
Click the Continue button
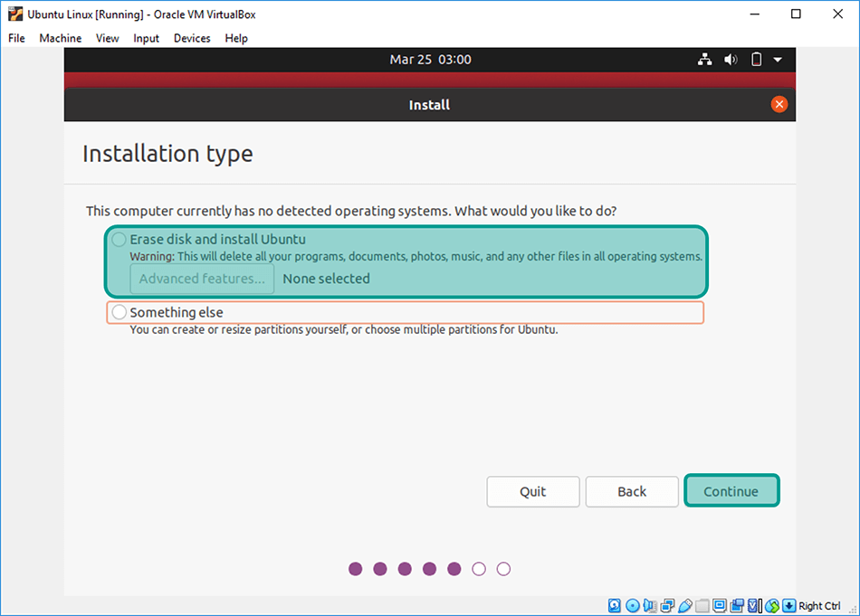tap(731, 491)
